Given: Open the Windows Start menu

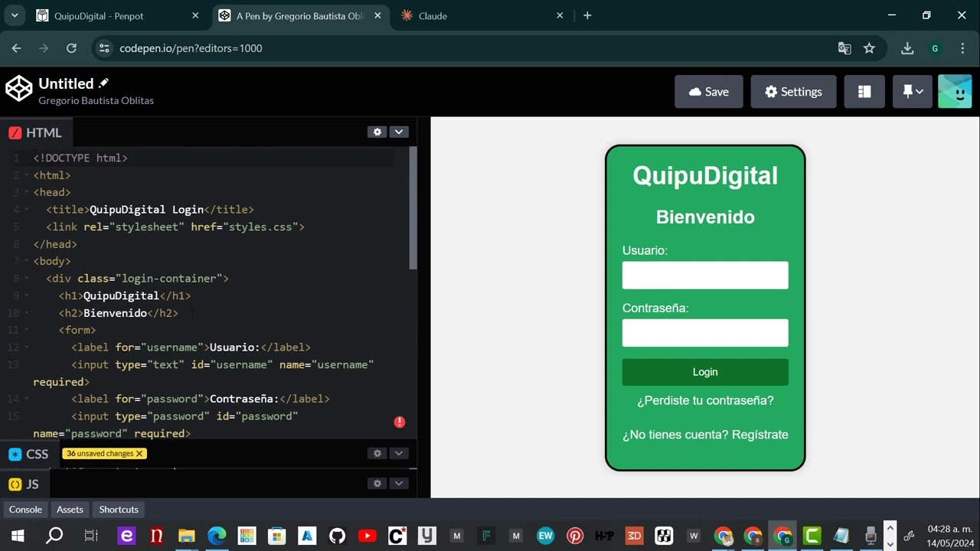Looking at the screenshot, I should (18, 536).
